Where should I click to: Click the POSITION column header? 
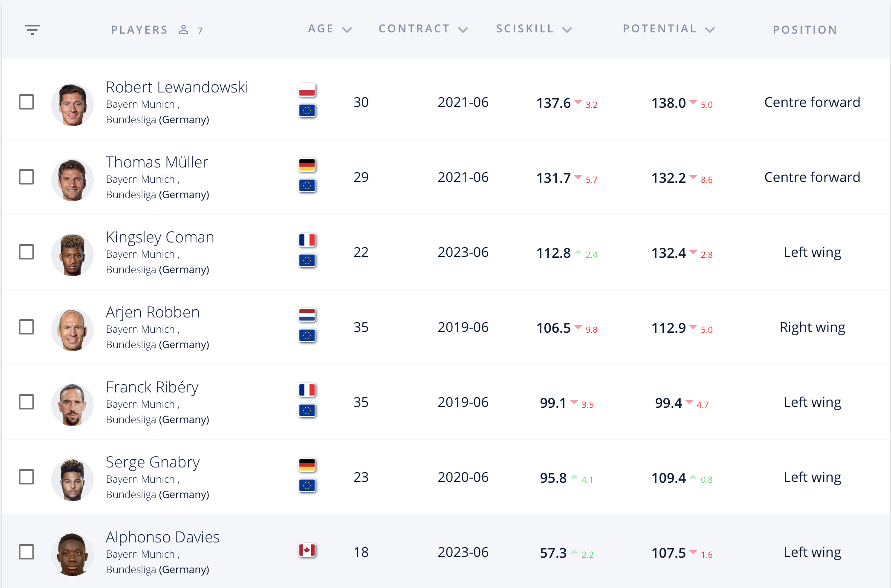805,29
